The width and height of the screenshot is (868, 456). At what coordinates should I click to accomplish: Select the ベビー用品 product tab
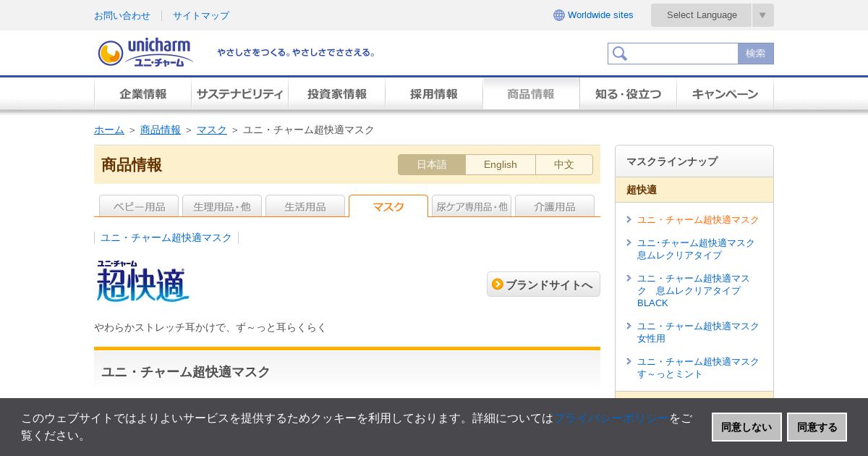tap(139, 206)
